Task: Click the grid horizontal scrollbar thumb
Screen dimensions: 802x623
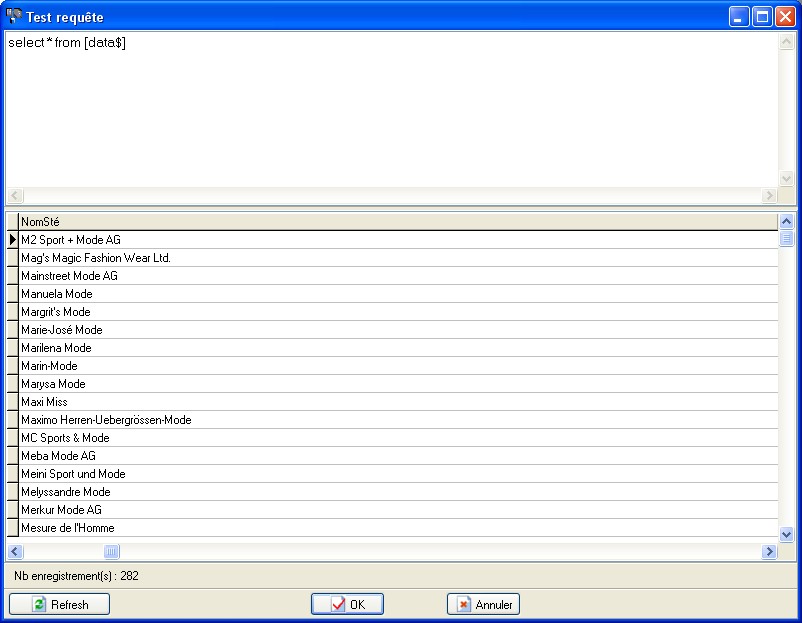Action: point(112,552)
